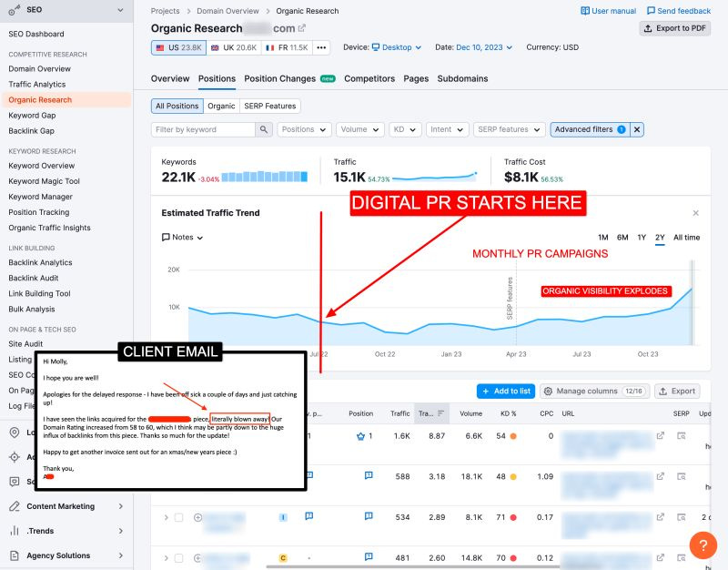Open the Dec 10, 2023 date dropdown

click(484, 47)
